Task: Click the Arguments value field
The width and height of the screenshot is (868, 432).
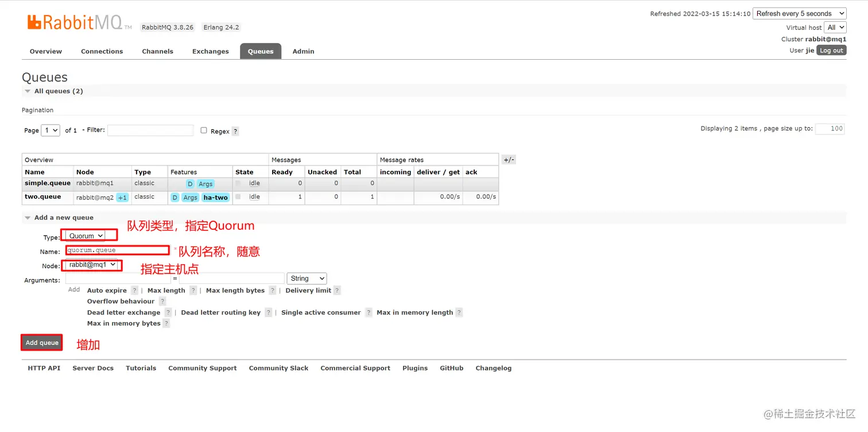Action: point(232,278)
